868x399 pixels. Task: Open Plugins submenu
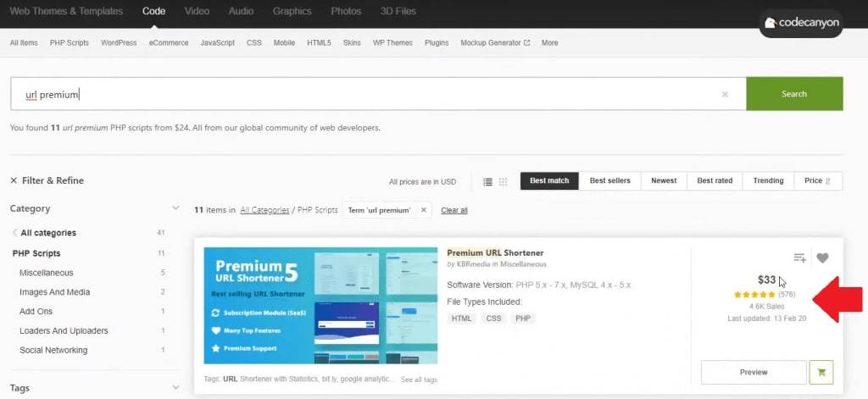point(437,42)
